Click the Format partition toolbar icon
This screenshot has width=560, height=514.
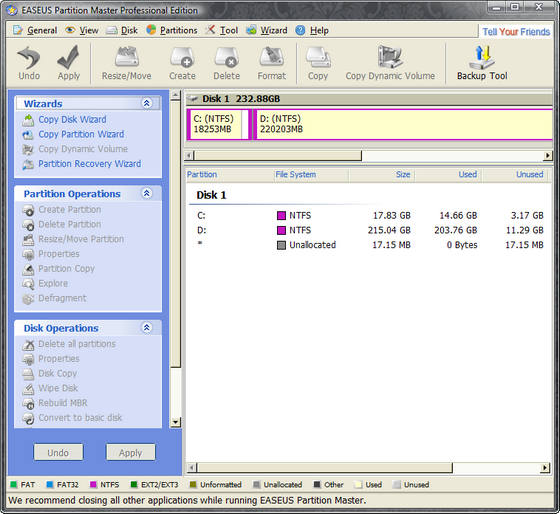click(x=271, y=63)
